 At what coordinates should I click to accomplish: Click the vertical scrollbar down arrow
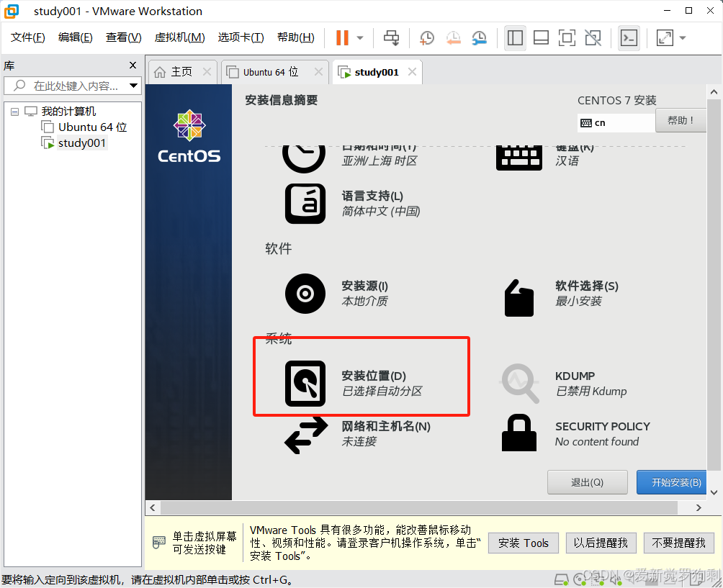pyautogui.click(x=714, y=492)
